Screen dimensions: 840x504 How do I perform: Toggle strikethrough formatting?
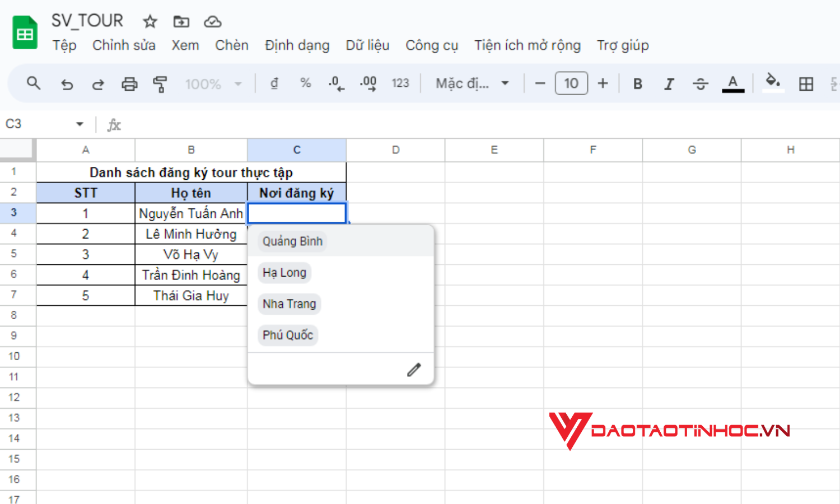click(700, 84)
